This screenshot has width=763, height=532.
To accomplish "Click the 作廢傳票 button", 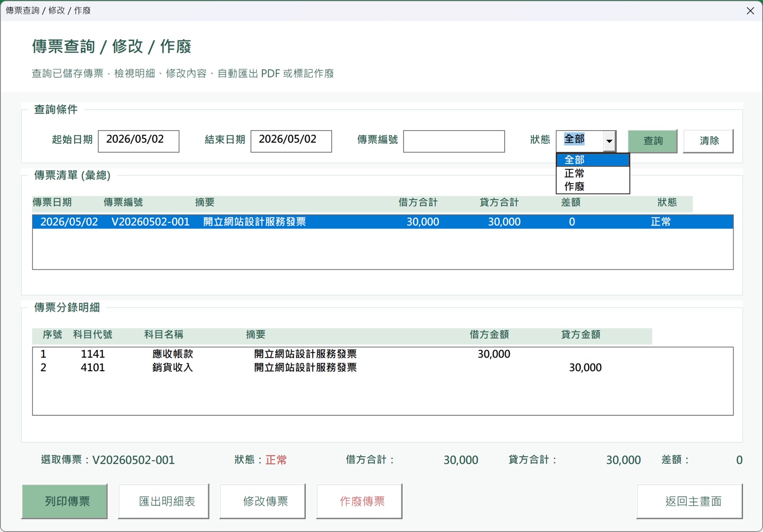I will 360,501.
